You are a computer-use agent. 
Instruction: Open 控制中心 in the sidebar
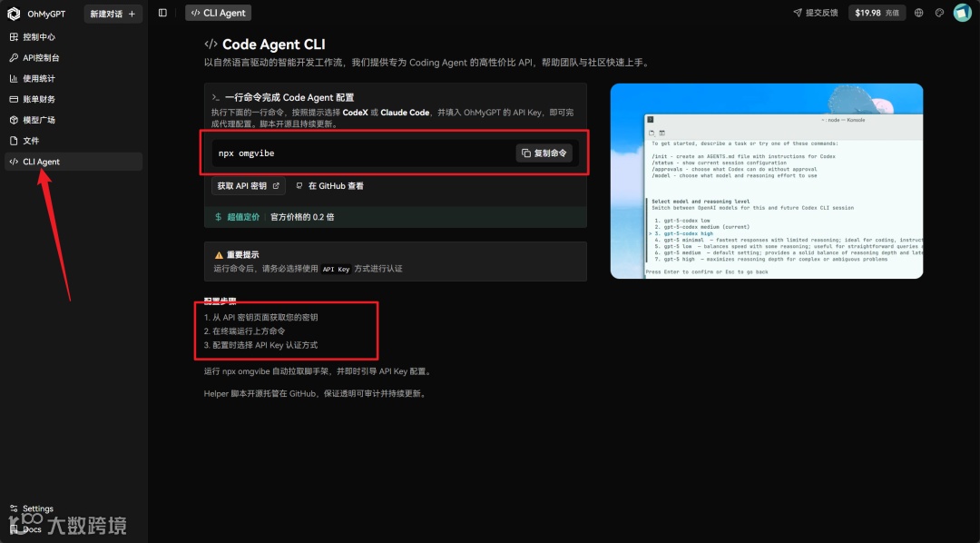[73, 37]
